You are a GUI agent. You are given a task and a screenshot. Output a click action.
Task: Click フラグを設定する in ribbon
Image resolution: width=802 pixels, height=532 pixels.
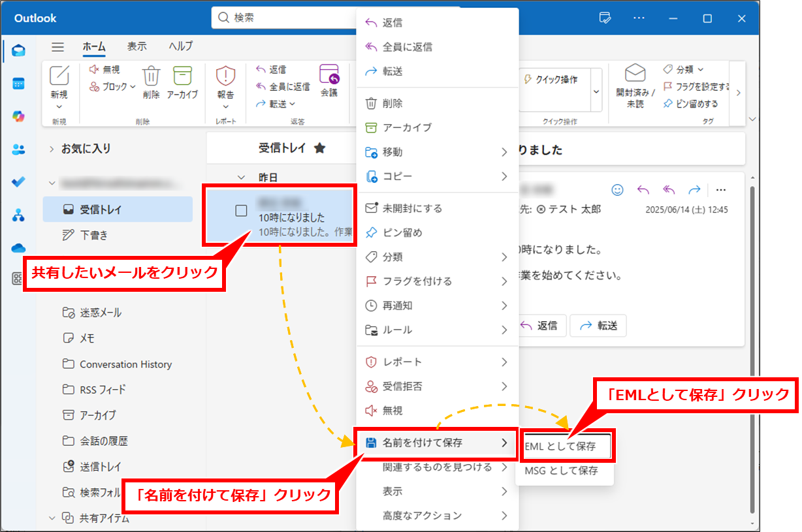tap(696, 86)
